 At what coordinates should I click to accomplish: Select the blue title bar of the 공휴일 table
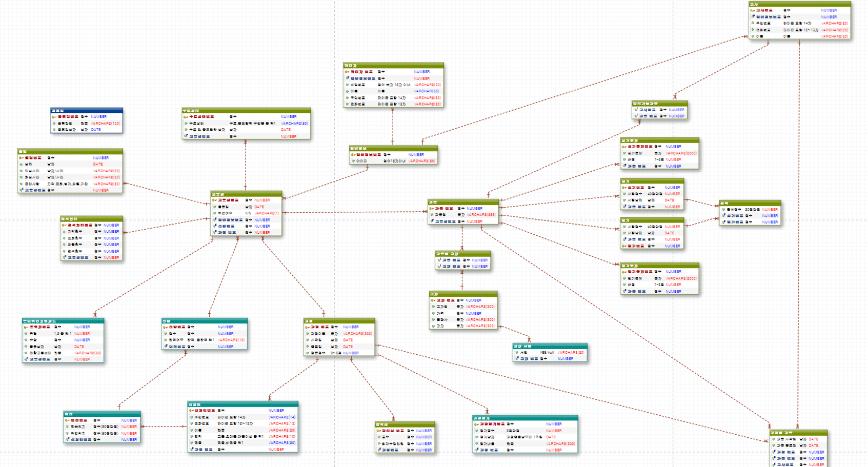(87, 110)
